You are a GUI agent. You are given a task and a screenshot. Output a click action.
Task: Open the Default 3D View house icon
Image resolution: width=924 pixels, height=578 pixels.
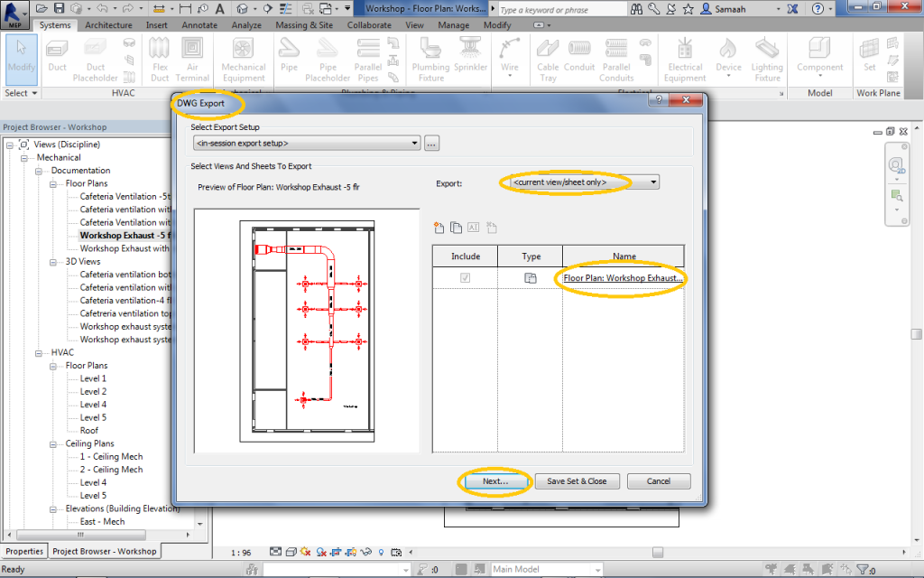(242, 8)
